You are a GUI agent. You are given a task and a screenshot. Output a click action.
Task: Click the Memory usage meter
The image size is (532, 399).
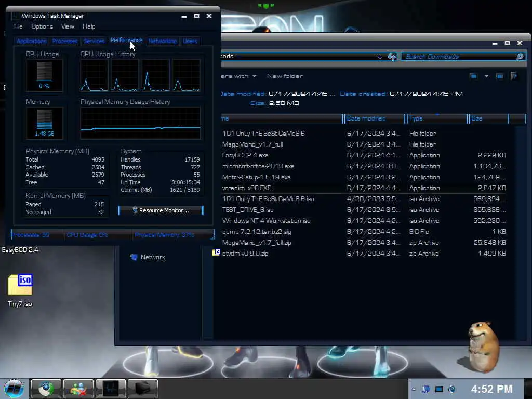tap(45, 123)
